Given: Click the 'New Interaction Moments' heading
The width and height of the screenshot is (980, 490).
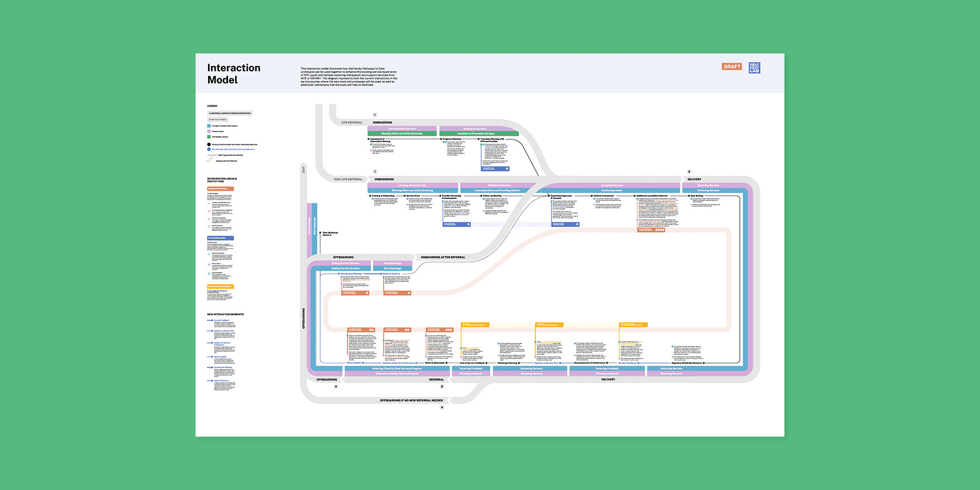Looking at the screenshot, I should (x=225, y=314).
